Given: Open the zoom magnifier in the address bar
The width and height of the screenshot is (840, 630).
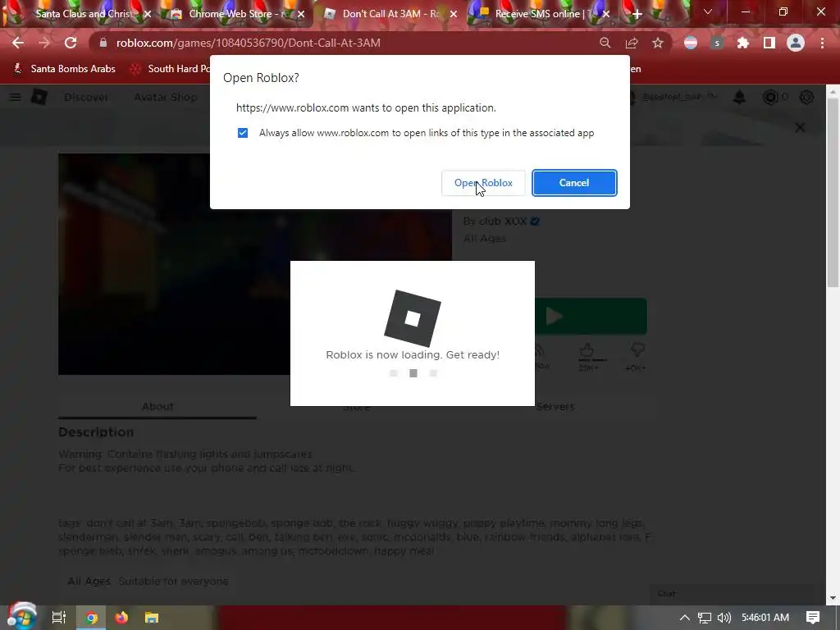Looking at the screenshot, I should (x=605, y=43).
